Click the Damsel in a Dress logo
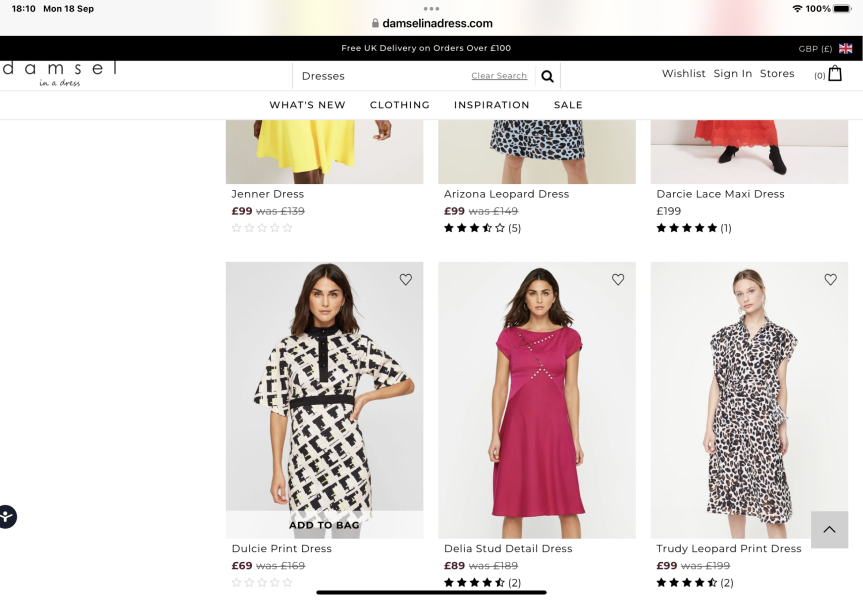Viewport: 863px width, 600px height. [x=59, y=73]
